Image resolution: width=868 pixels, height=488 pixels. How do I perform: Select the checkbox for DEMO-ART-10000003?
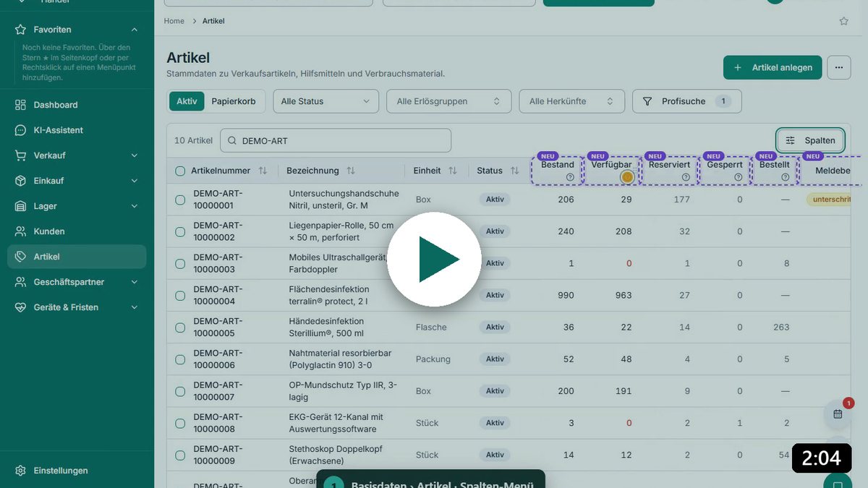pos(180,264)
